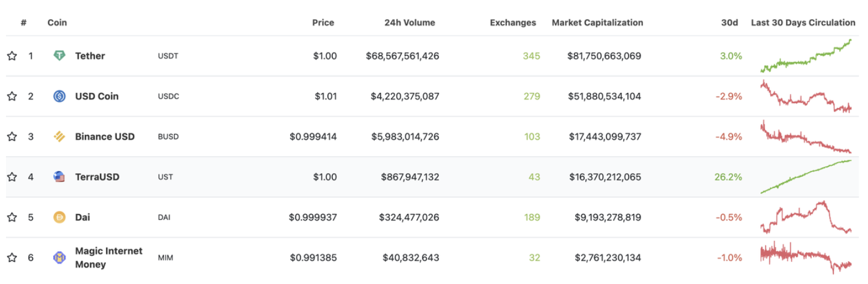Open the Binance USD coin link
Viewport: 868px width, 284px height.
point(105,137)
